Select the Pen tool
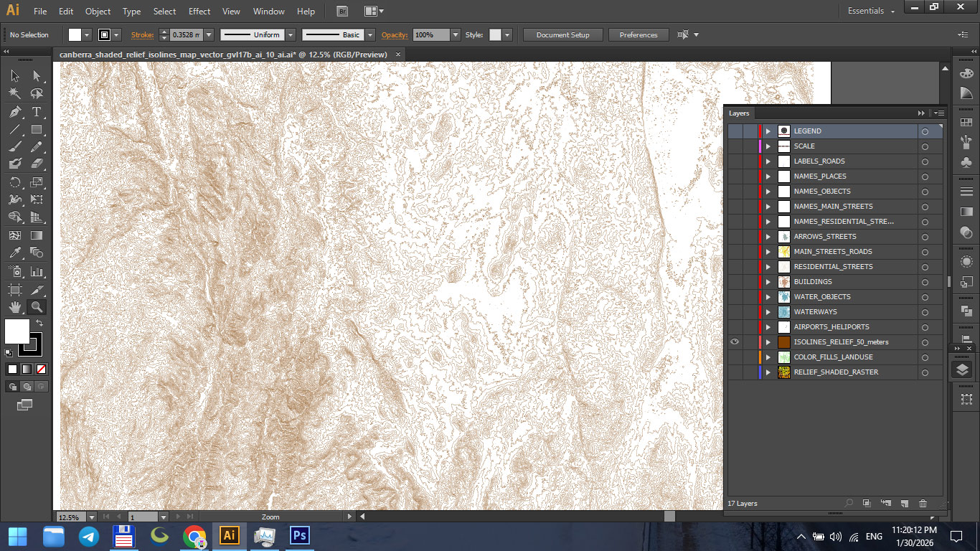This screenshot has width=980, height=551. (x=14, y=112)
